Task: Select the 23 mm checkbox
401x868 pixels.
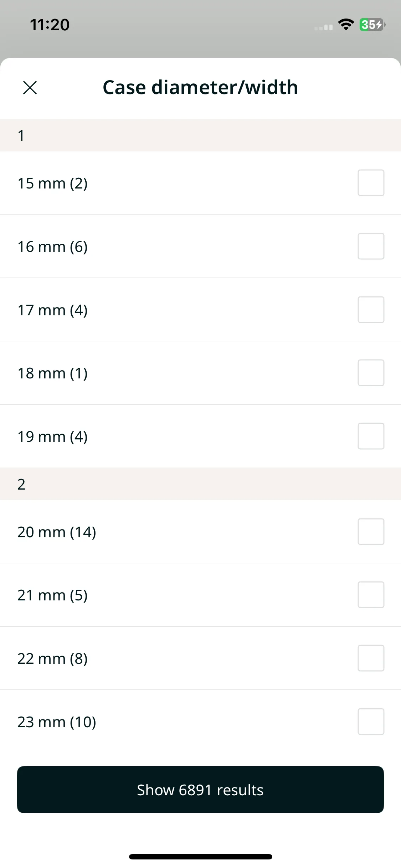Action: [371, 722]
